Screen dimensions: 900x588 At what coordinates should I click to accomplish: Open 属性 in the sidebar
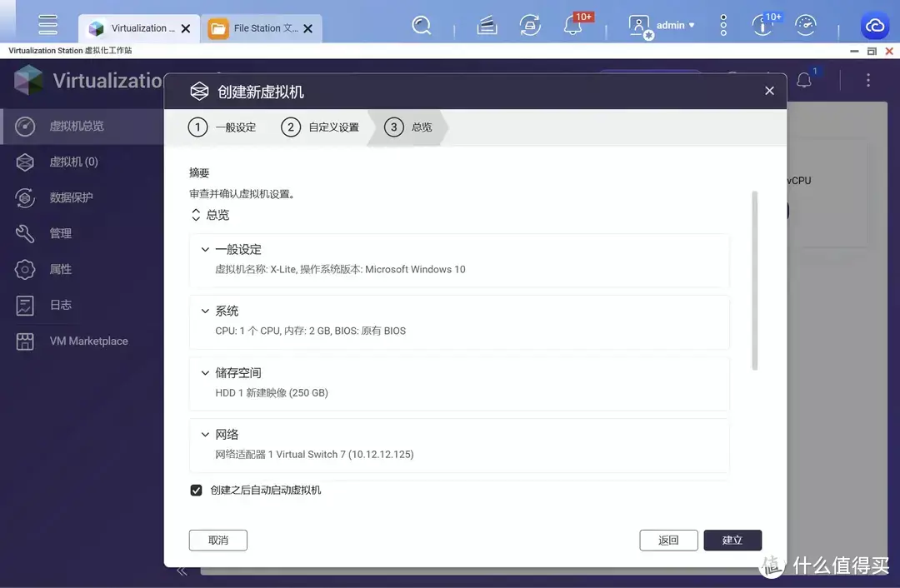(x=82, y=269)
